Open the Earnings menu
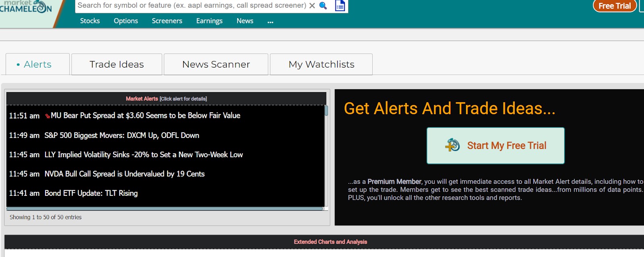This screenshot has height=257, width=644. pos(209,21)
